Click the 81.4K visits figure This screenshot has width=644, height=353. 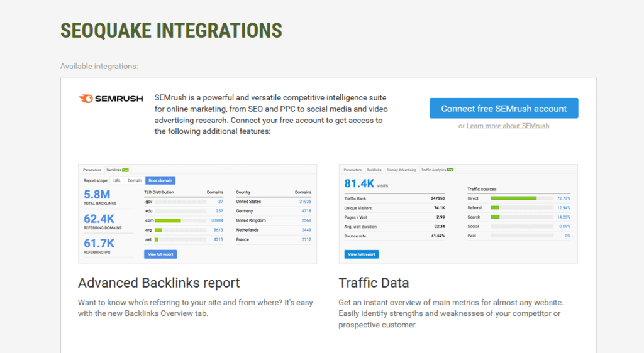(359, 183)
